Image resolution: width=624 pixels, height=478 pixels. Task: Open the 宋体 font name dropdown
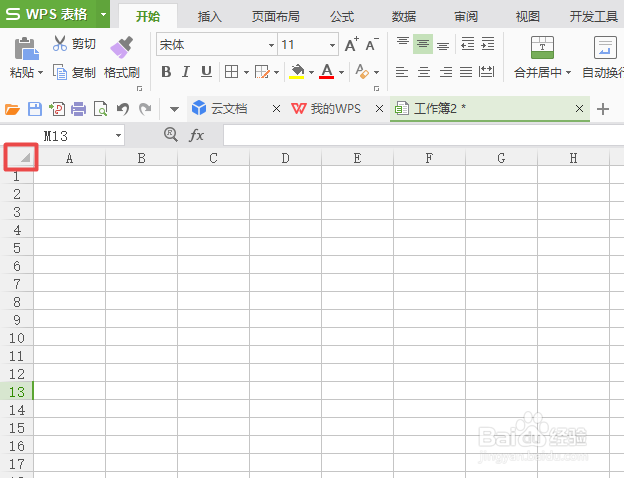271,45
